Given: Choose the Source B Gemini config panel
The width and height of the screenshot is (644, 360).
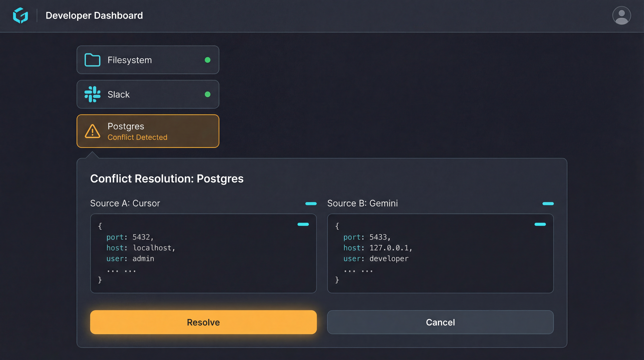Looking at the screenshot, I should (440, 253).
